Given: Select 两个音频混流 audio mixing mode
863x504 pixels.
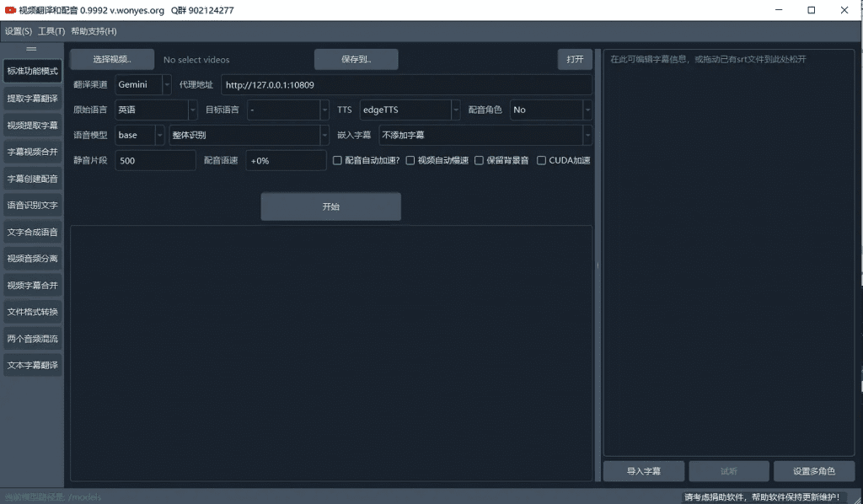Looking at the screenshot, I should coord(32,338).
